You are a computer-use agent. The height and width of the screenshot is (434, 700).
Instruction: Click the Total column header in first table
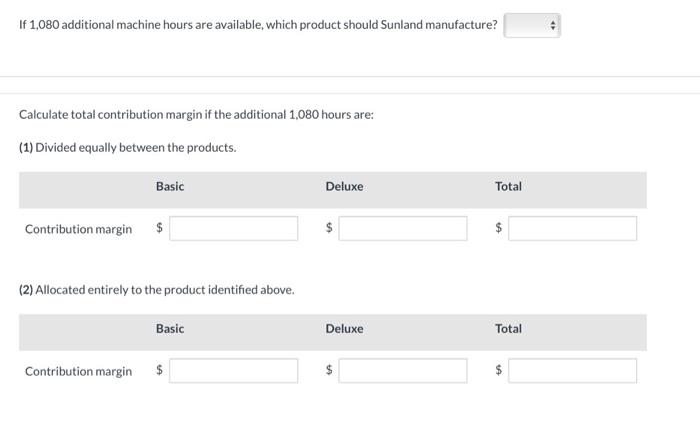[x=508, y=187]
